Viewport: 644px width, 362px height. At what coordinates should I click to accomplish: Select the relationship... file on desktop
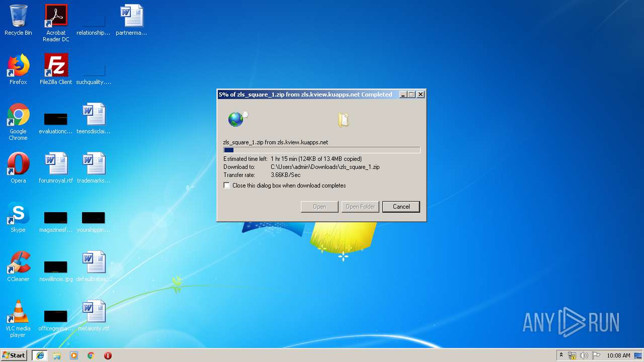94,23
